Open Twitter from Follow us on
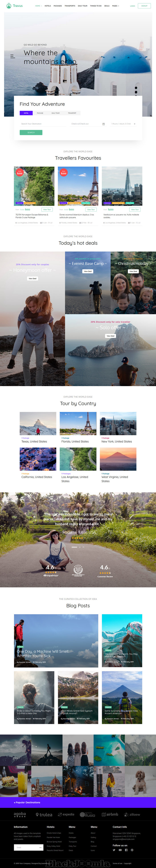 pos(114,850)
